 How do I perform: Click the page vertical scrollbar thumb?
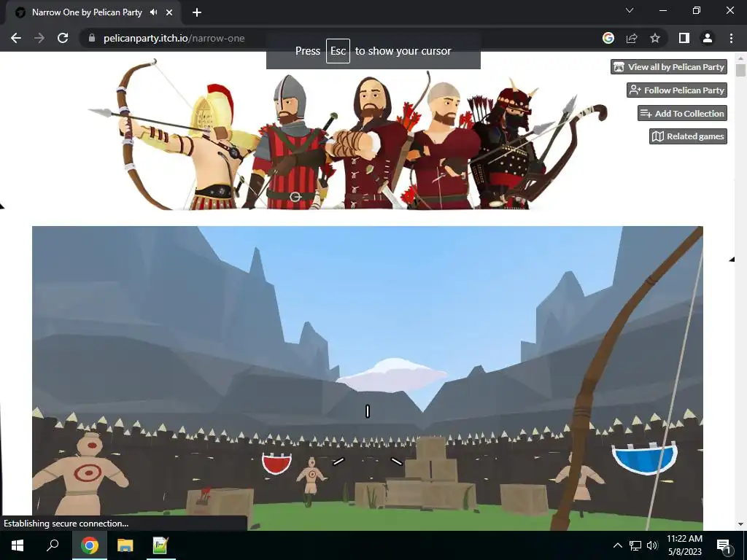click(740, 71)
